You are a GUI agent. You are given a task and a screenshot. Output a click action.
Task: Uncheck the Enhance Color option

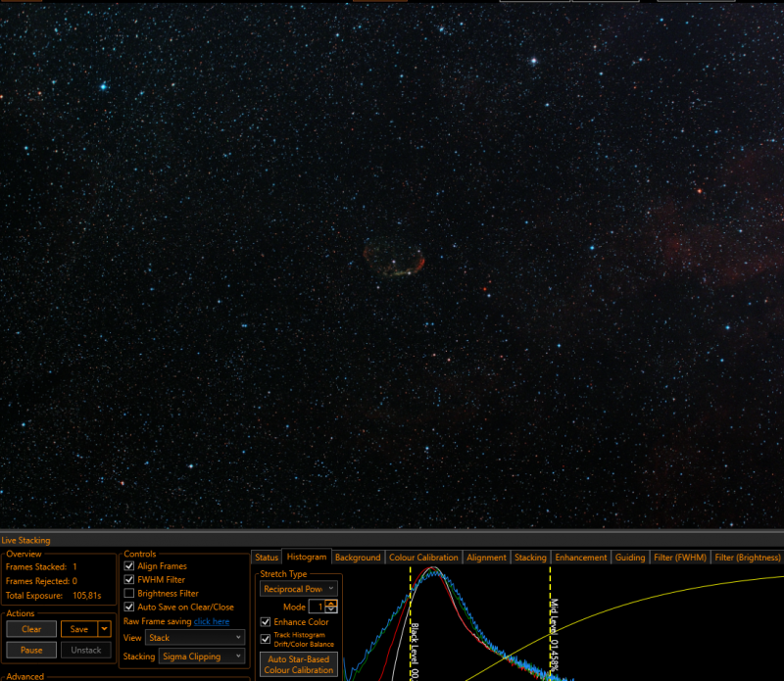(266, 621)
